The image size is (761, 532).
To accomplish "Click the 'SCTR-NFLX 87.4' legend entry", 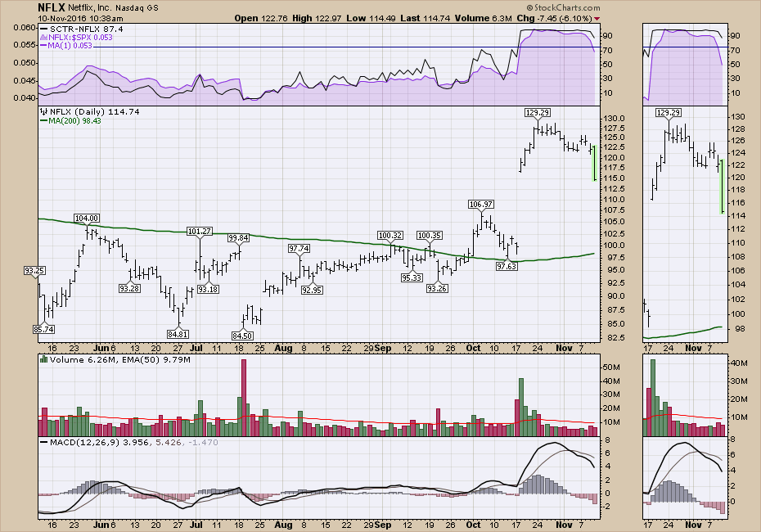I will [82, 29].
